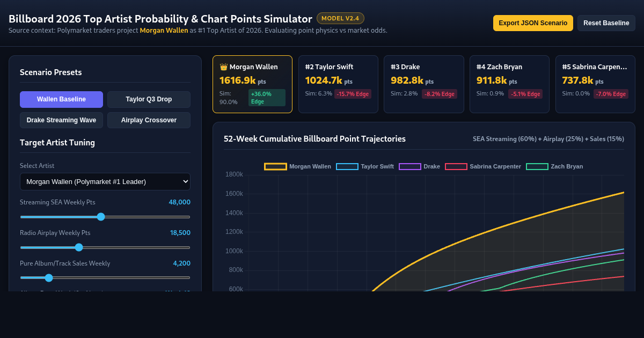The height and width of the screenshot is (338, 644).
Task: Apply the Taylor Q3 Drop preset
Action: [x=149, y=99]
